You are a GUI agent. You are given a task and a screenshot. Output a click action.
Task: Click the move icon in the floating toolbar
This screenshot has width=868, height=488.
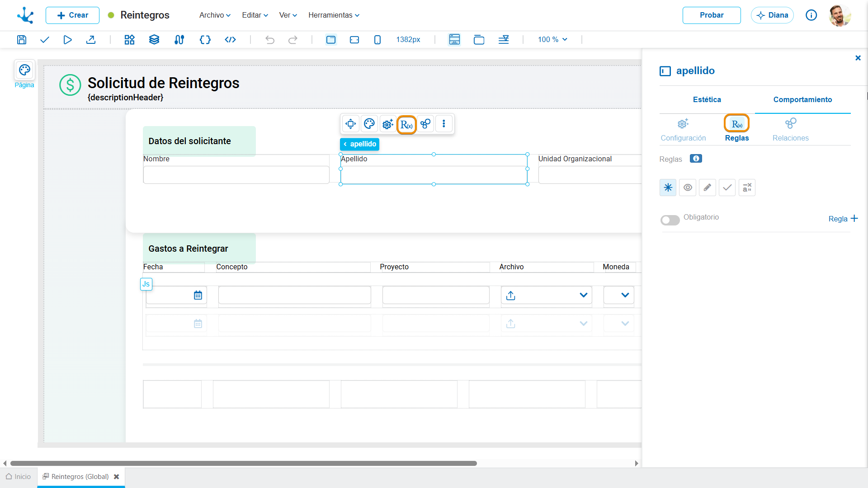[x=351, y=124]
